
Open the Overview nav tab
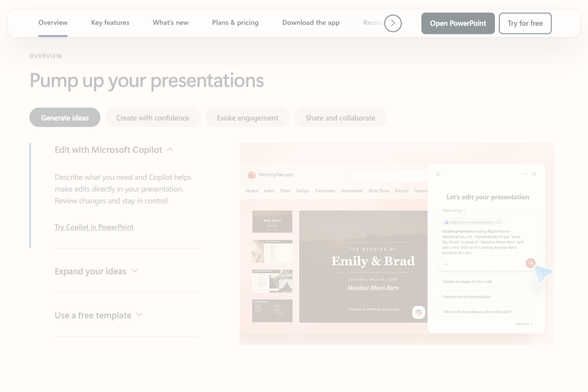pyautogui.click(x=53, y=23)
